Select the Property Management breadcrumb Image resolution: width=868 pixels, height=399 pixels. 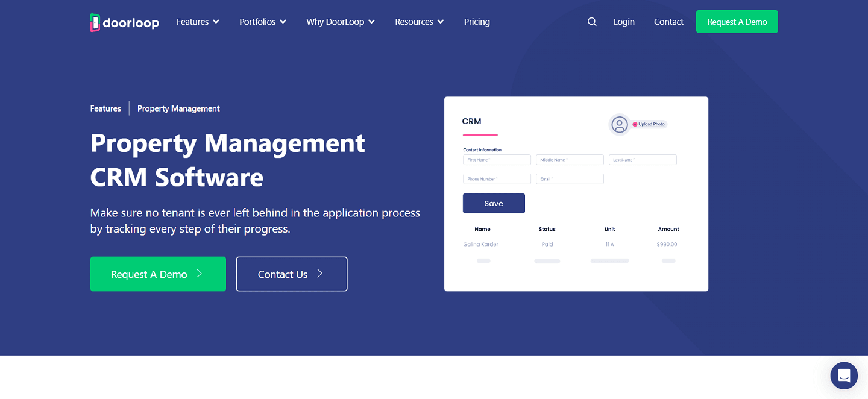click(178, 108)
